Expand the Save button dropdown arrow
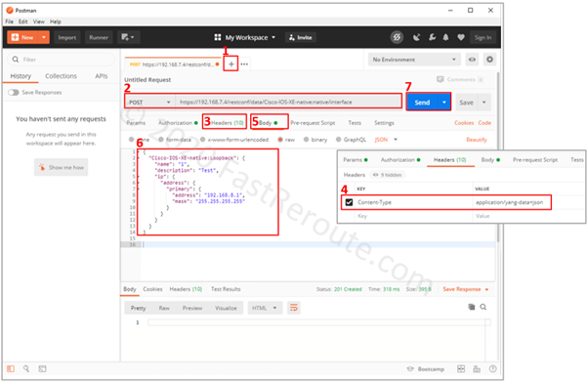The image size is (588, 383). tap(484, 103)
